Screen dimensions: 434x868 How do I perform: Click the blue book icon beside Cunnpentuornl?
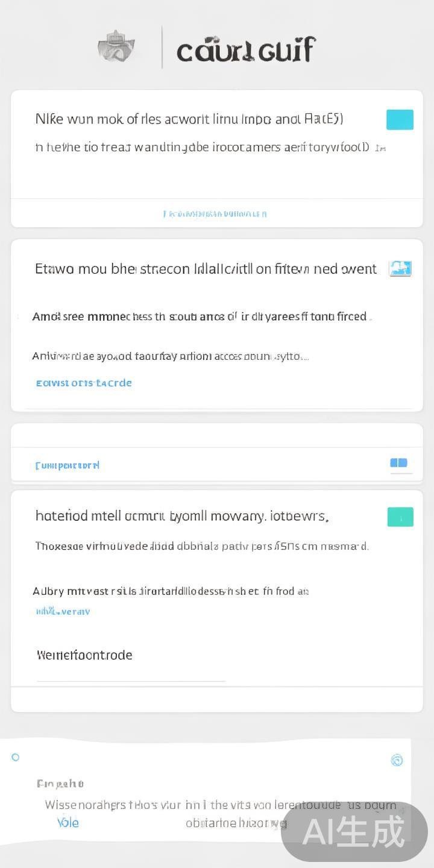398,463
